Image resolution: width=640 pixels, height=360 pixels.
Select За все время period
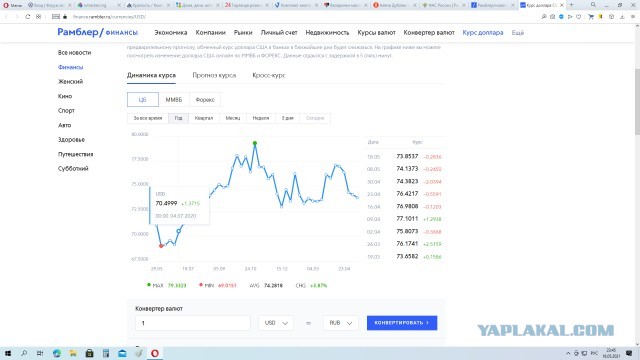[148, 118]
